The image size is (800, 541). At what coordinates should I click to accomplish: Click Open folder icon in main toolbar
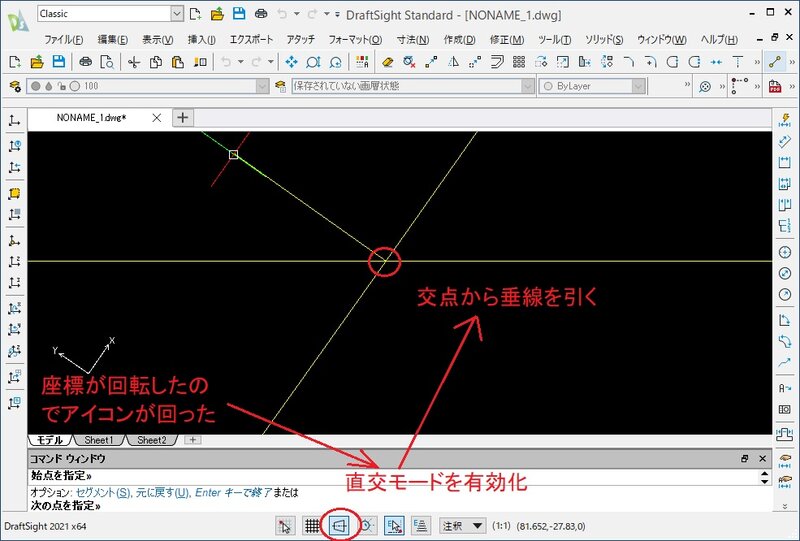coord(37,62)
